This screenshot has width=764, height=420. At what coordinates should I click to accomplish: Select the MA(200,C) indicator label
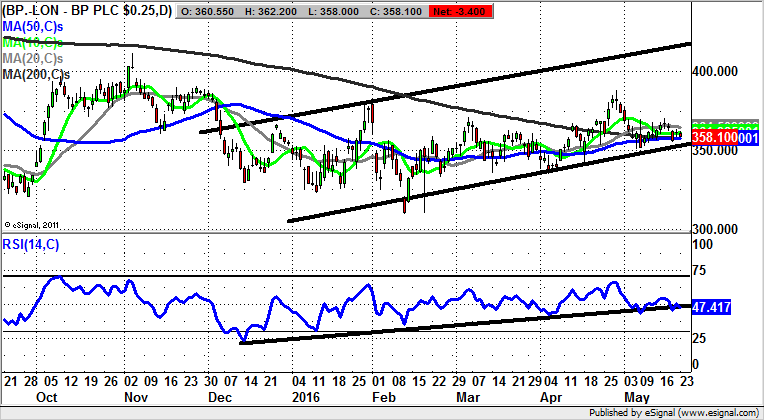coord(37,75)
